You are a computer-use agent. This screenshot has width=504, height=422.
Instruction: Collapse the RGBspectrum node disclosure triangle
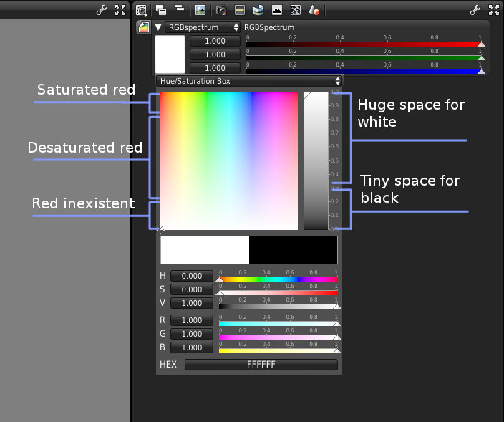pos(158,27)
